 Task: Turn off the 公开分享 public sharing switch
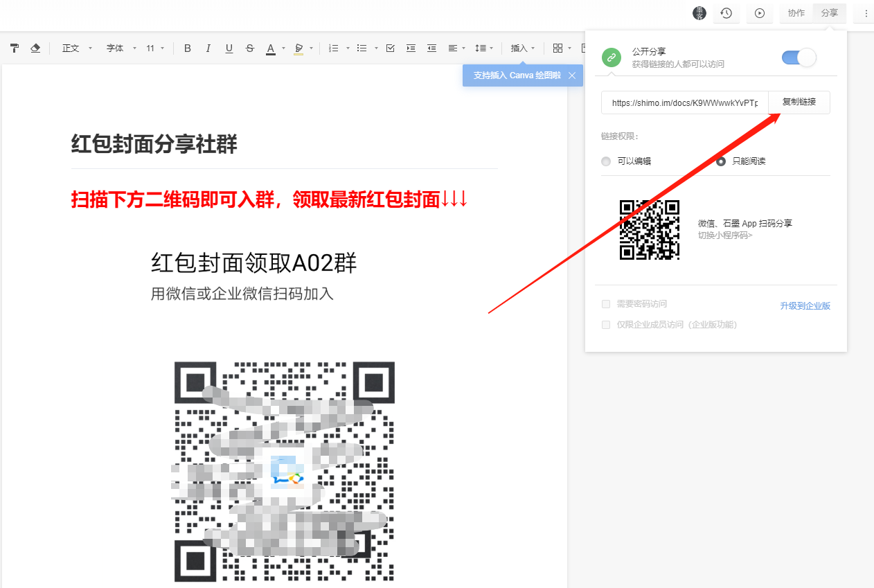pos(799,58)
